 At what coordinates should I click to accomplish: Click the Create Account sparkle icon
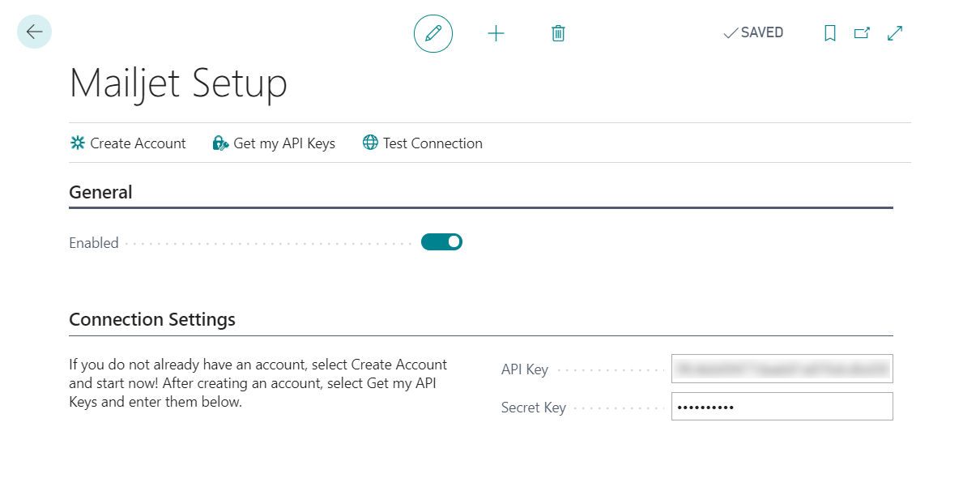[78, 143]
